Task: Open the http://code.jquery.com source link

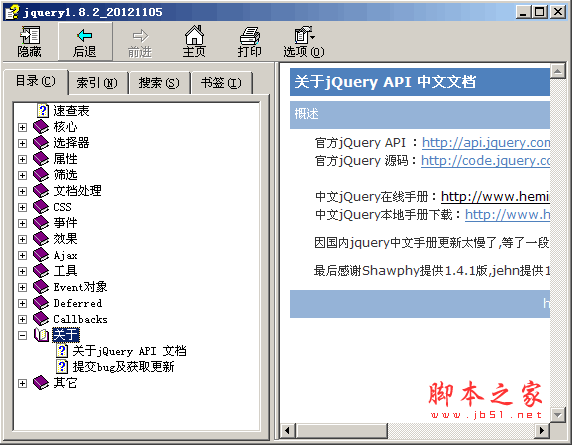Action: (x=485, y=160)
